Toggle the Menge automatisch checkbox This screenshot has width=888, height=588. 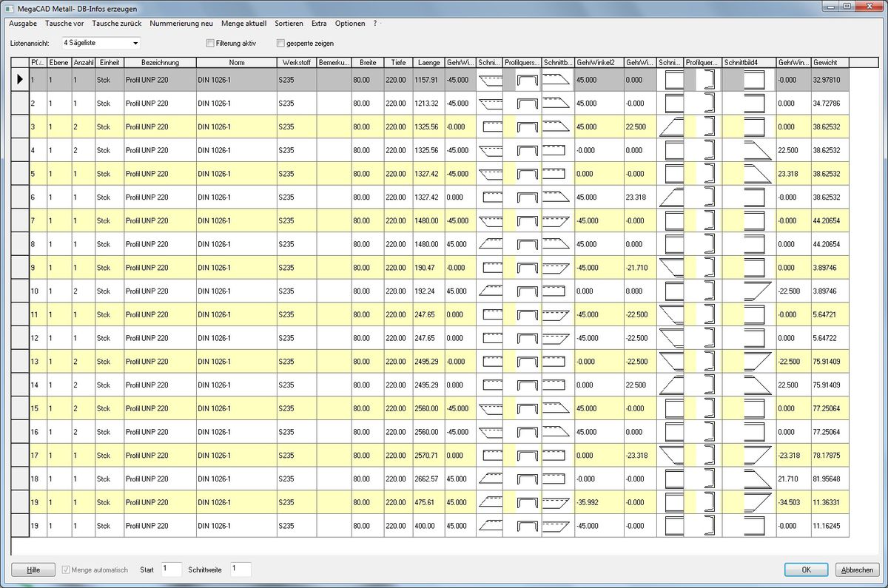click(x=66, y=570)
